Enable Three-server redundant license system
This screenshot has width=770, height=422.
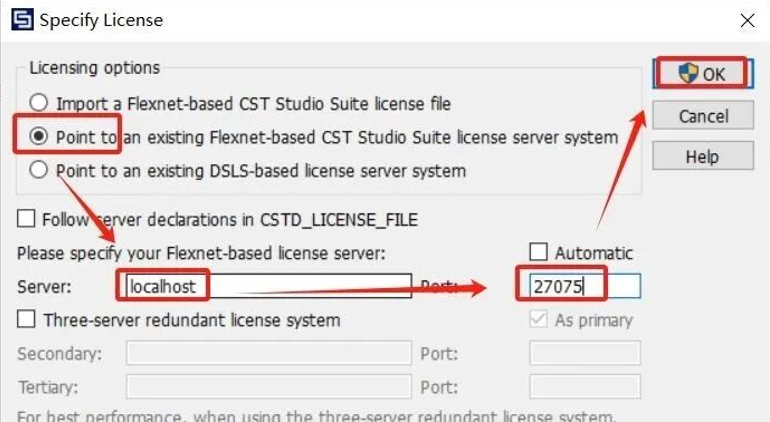pyautogui.click(x=26, y=320)
